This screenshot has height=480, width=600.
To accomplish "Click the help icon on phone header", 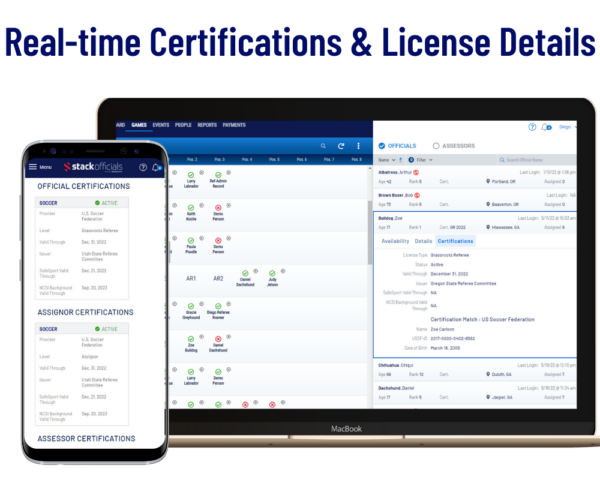I will [143, 167].
